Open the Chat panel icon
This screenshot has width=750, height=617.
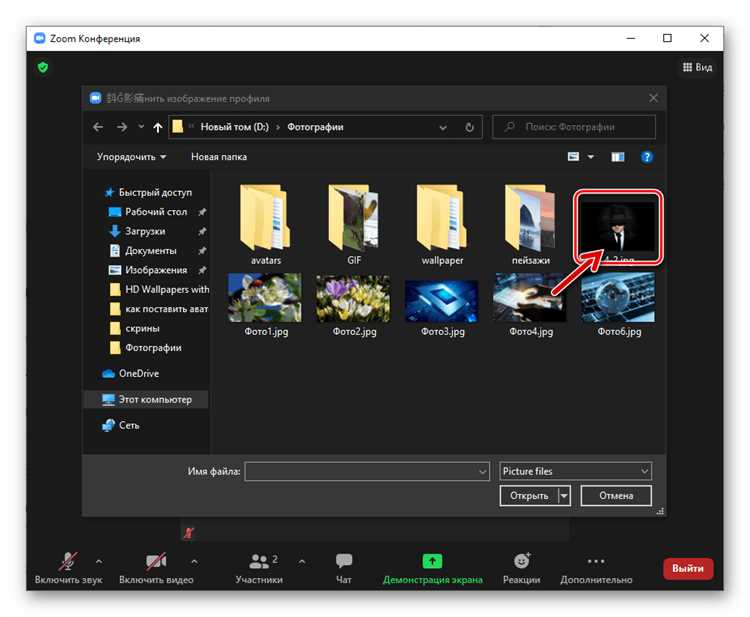[x=343, y=561]
